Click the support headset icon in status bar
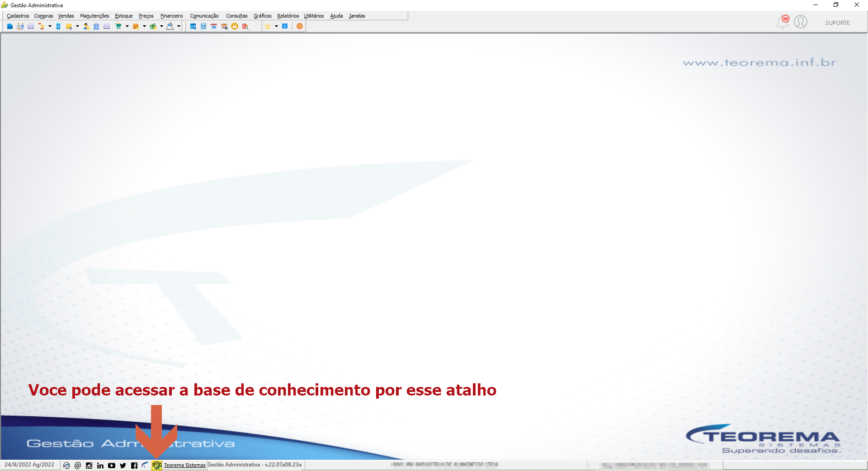The height and width of the screenshot is (471, 868). 66,466
